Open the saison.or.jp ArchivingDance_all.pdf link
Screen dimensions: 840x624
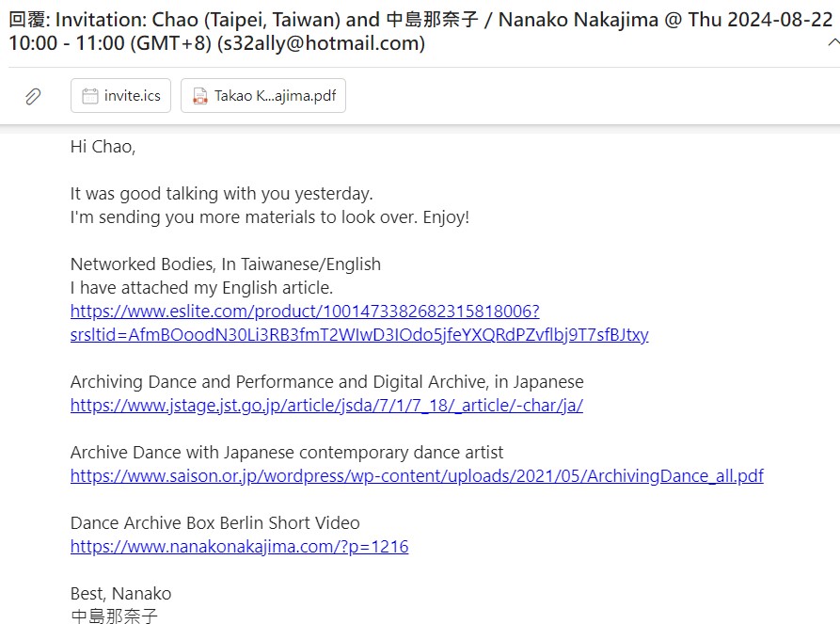[x=417, y=476]
